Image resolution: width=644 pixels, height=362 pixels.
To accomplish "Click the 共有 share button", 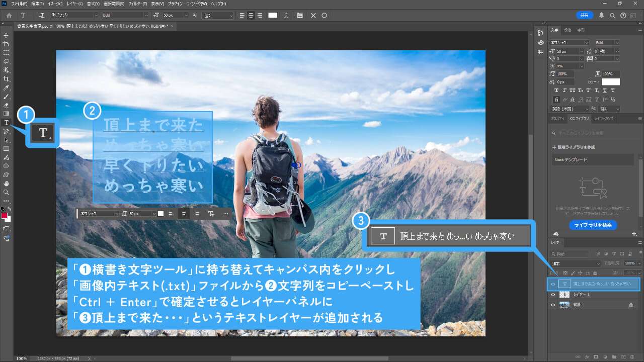I will coord(584,15).
